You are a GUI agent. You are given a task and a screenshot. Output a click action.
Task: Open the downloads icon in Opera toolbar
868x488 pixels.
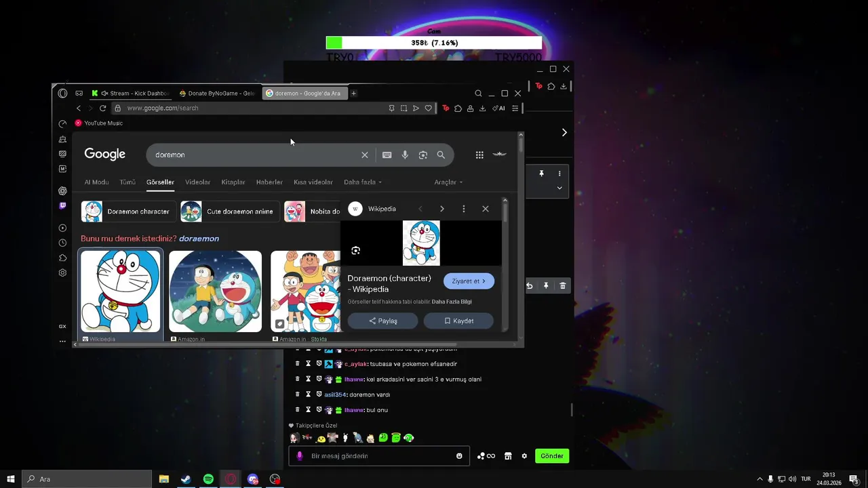tap(482, 108)
